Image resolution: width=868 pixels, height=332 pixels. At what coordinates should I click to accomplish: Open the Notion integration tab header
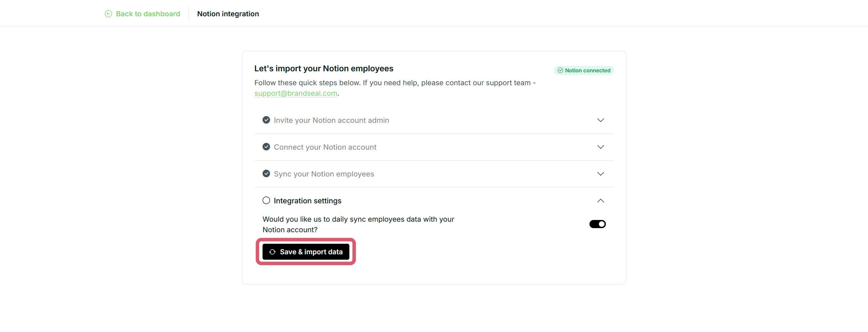pos(228,14)
